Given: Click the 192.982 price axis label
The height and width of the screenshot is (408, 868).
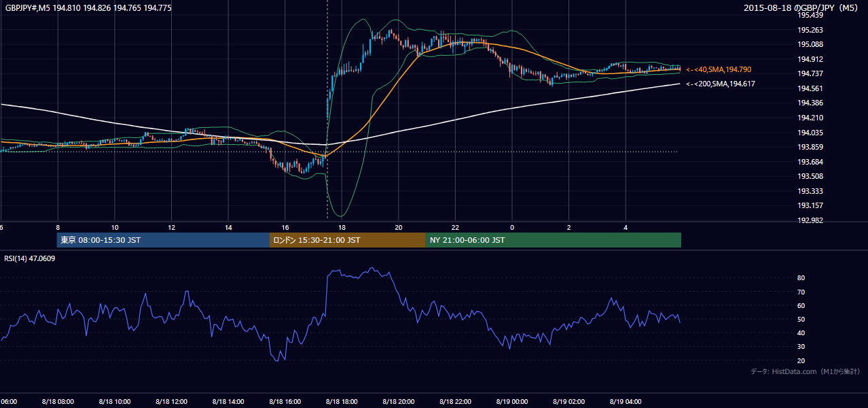Looking at the screenshot, I should tap(810, 220).
